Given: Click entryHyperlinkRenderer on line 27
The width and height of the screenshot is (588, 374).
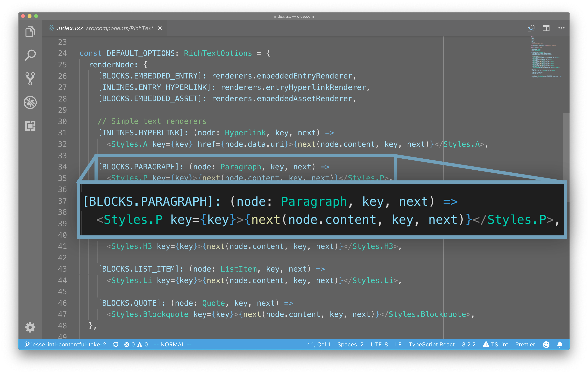Looking at the screenshot, I should pos(316,88).
